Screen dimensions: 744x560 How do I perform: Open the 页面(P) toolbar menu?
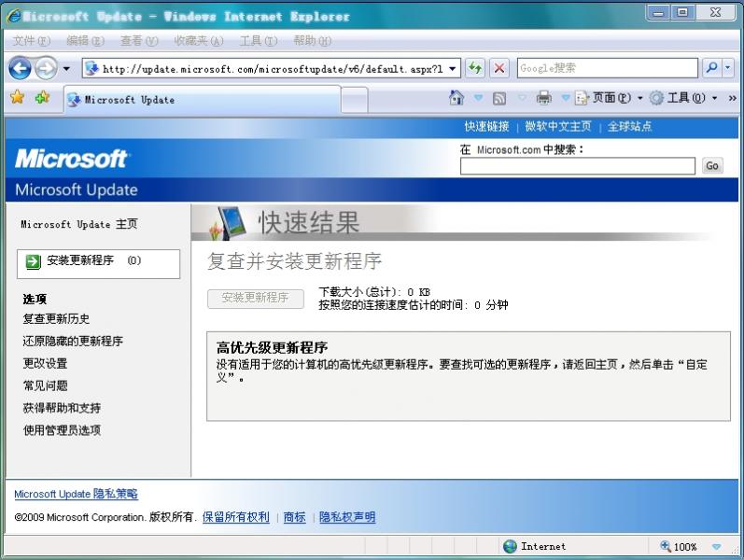coord(609,98)
